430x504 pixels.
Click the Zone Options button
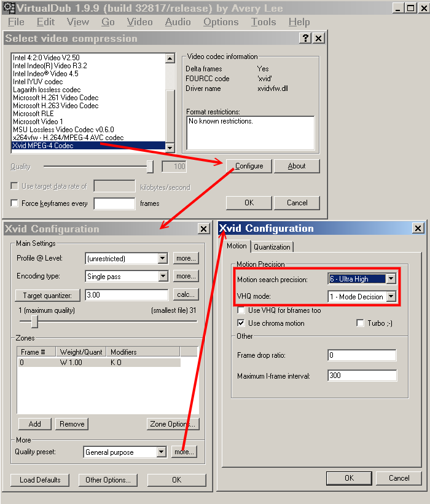pos(173,424)
